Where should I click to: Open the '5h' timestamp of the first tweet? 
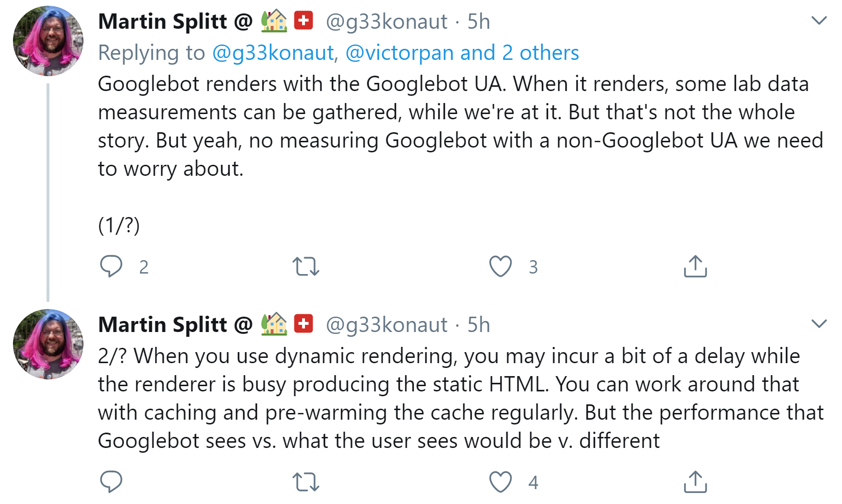tap(479, 21)
